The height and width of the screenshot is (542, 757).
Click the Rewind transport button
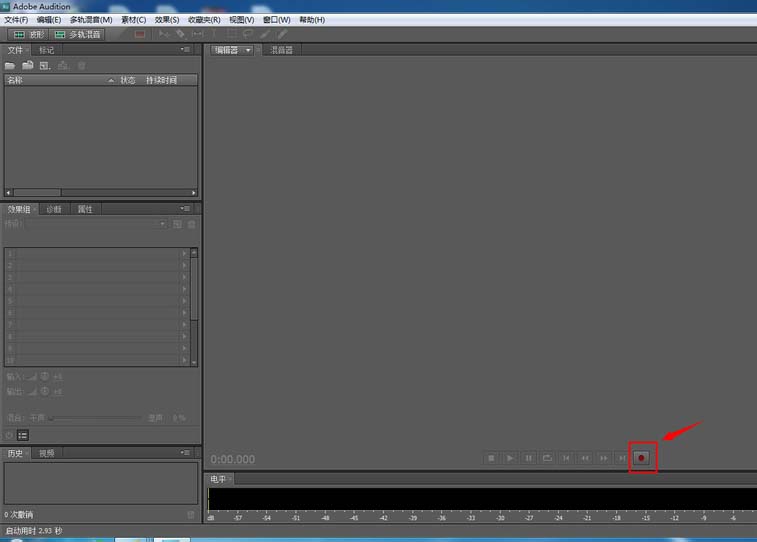click(x=585, y=458)
